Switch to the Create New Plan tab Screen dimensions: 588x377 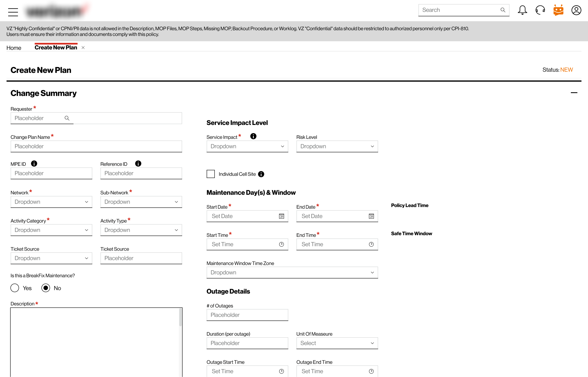pos(56,48)
